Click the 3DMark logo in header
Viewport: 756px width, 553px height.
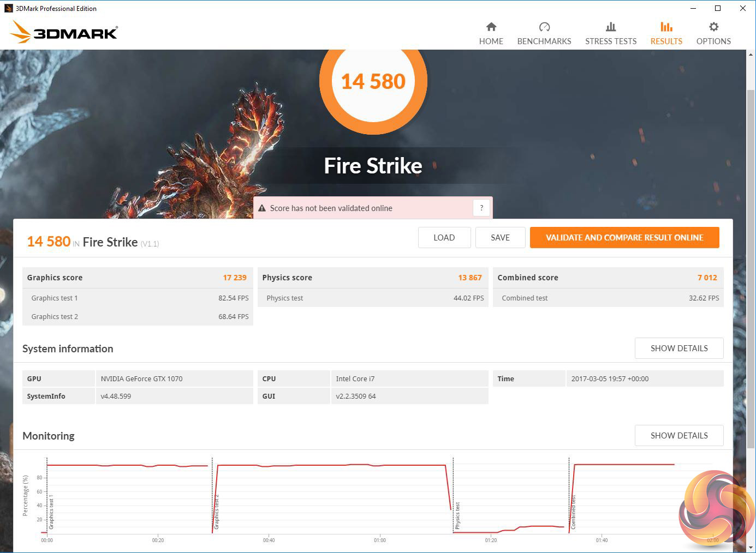pyautogui.click(x=64, y=32)
